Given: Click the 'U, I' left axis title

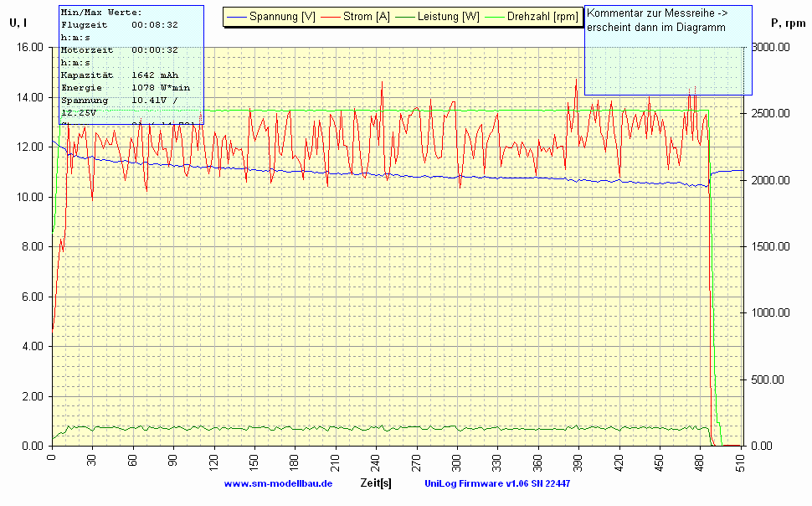Looking at the screenshot, I should [20, 23].
